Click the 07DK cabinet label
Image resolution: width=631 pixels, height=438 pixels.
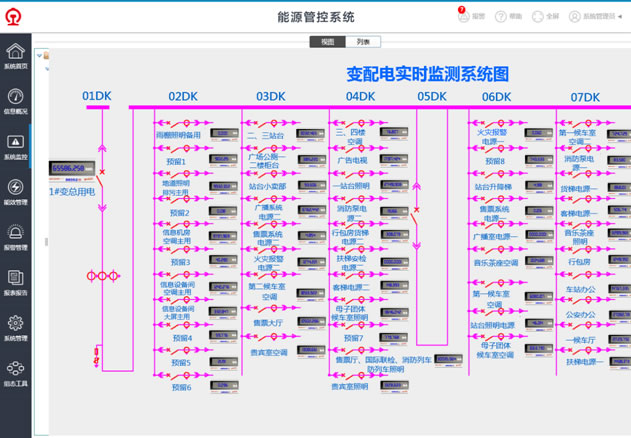[585, 97]
